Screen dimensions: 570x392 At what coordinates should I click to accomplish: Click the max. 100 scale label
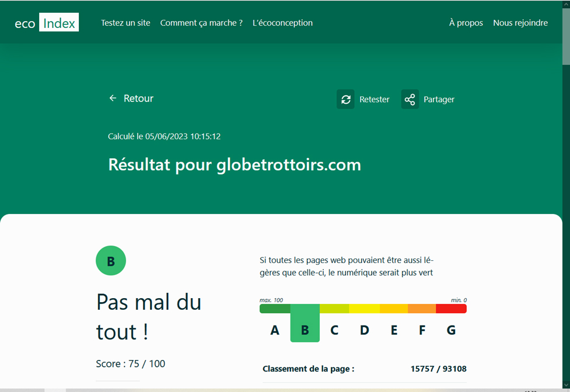click(271, 300)
